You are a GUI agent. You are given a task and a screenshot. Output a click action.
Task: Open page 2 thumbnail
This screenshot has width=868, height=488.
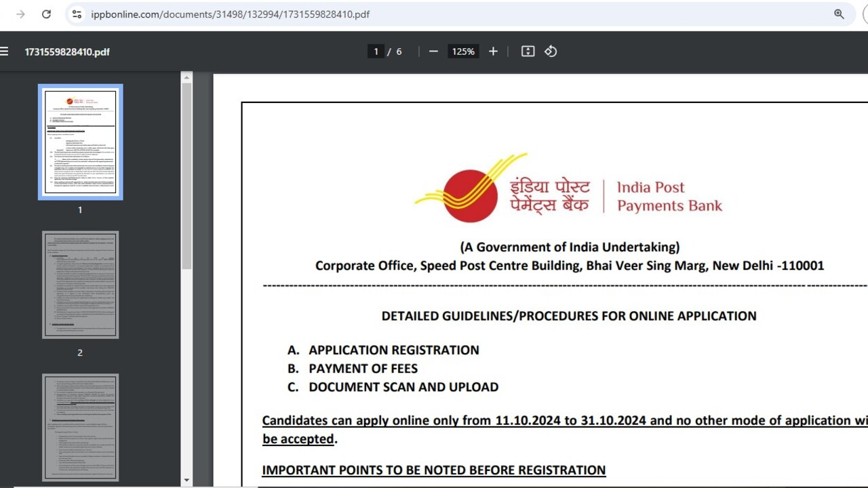[80, 285]
